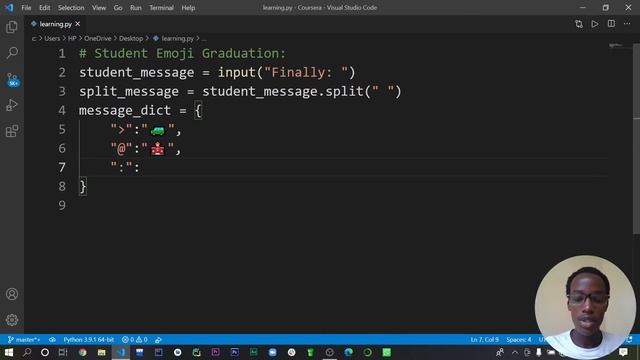Click split_message on line 3

[129, 92]
